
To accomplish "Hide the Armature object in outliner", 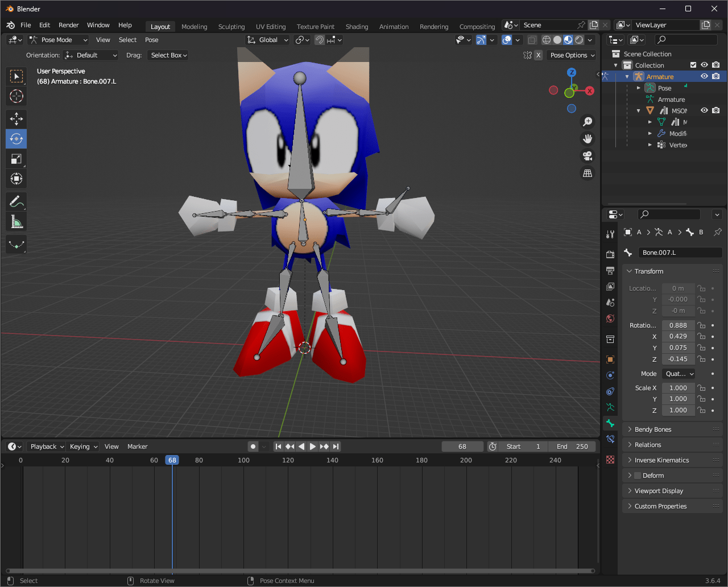I will click(704, 77).
